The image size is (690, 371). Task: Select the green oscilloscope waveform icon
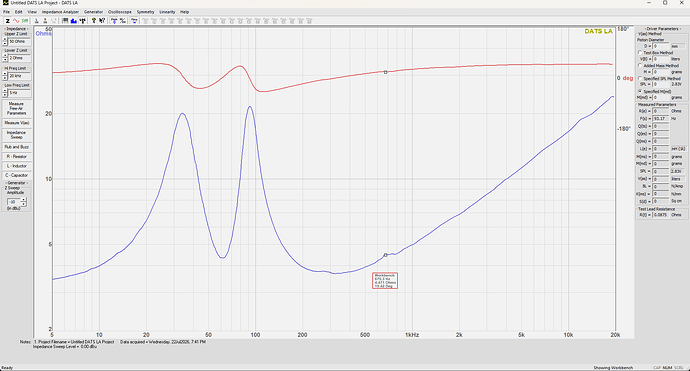pyautogui.click(x=25, y=21)
